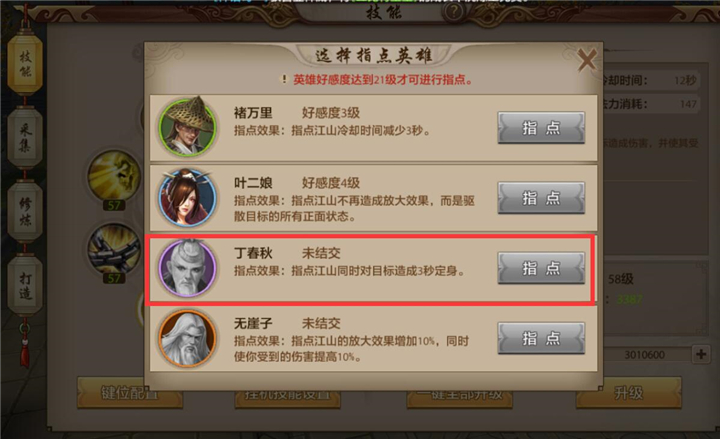This screenshot has width=720, height=439.
Task: Open the 修炼 lantern tab
Action: (x=25, y=212)
